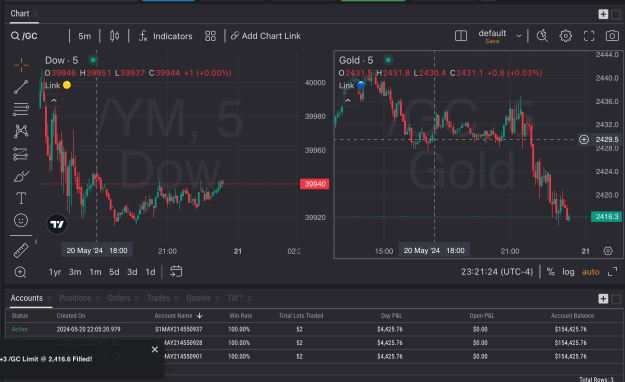This screenshot has height=382, width=625.
Task: Open the emoji icons tool
Action: click(21, 220)
